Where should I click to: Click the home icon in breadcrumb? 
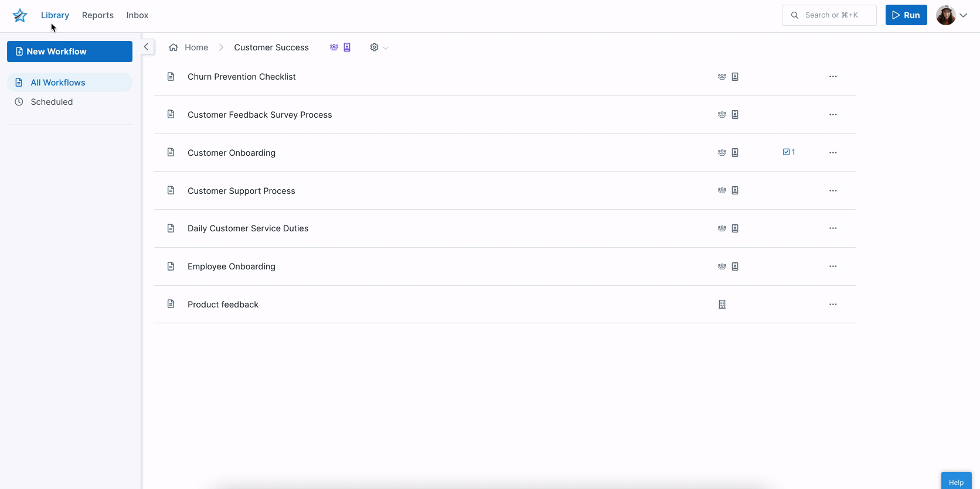pos(173,47)
